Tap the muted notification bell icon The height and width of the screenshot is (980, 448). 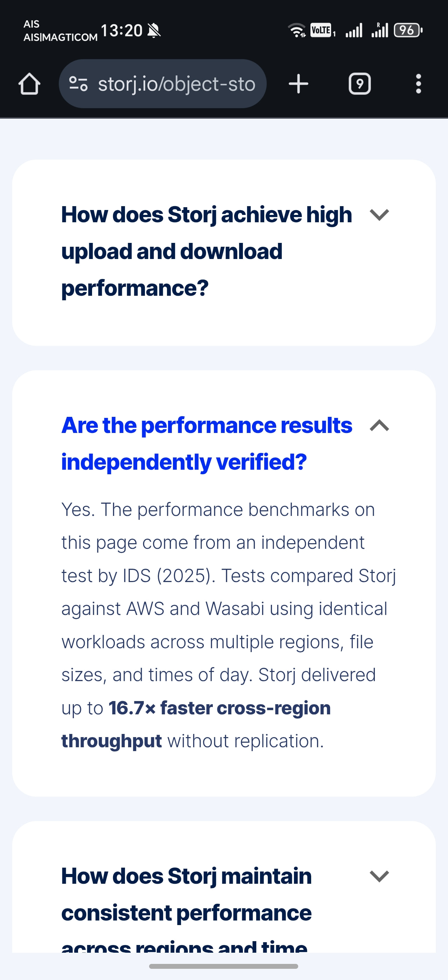154,30
